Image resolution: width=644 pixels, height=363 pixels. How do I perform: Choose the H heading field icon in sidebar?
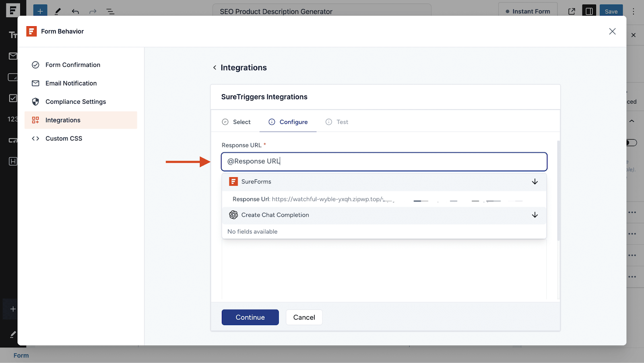pyautogui.click(x=13, y=161)
